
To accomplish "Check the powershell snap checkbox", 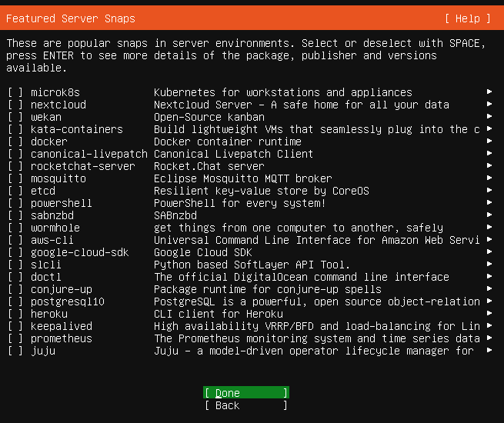I will click(15, 203).
